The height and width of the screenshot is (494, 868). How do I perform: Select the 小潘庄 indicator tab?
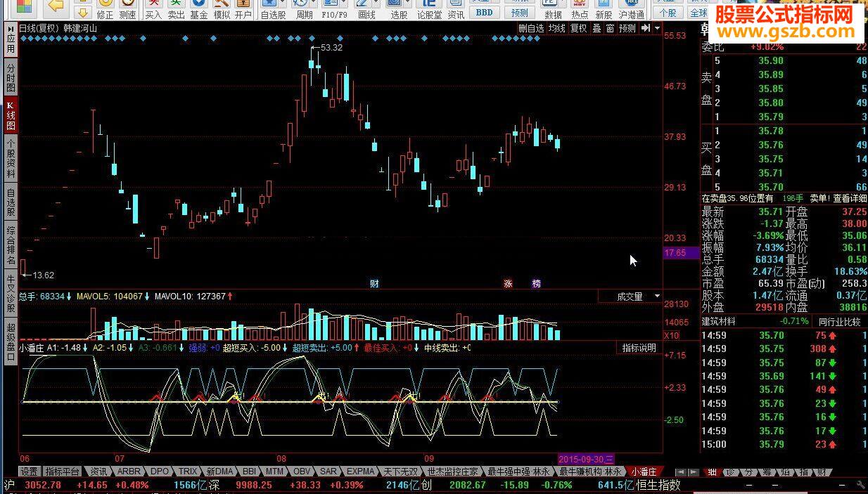(644, 472)
